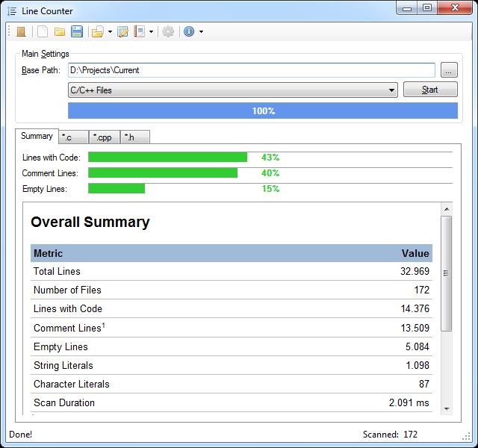This screenshot has height=448, width=478.
Task: Open a project with the folder icon
Action: pos(60,31)
